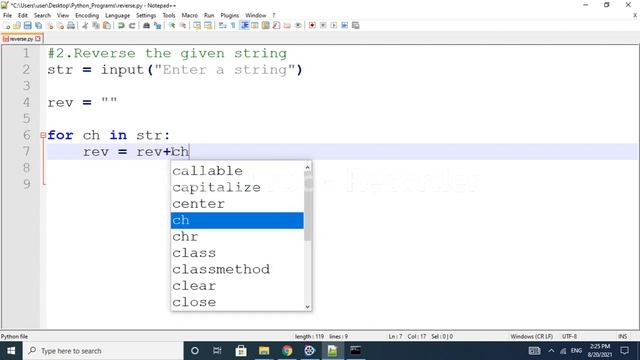Open the Plugins menu

click(x=229, y=15)
